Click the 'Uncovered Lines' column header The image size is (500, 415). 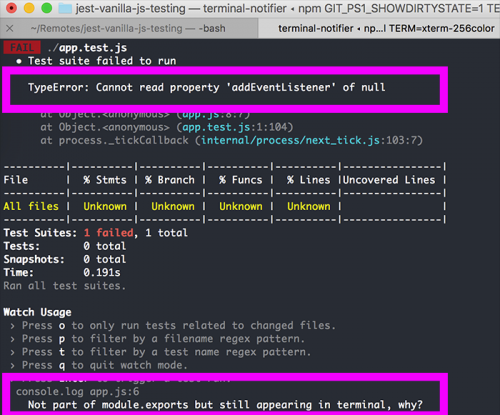pos(389,180)
